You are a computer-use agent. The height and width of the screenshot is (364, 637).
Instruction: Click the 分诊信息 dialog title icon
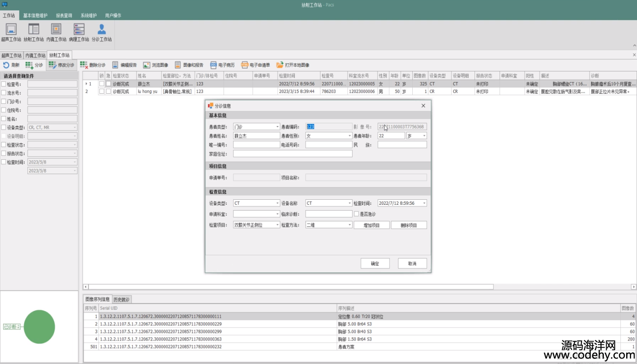pyautogui.click(x=210, y=106)
